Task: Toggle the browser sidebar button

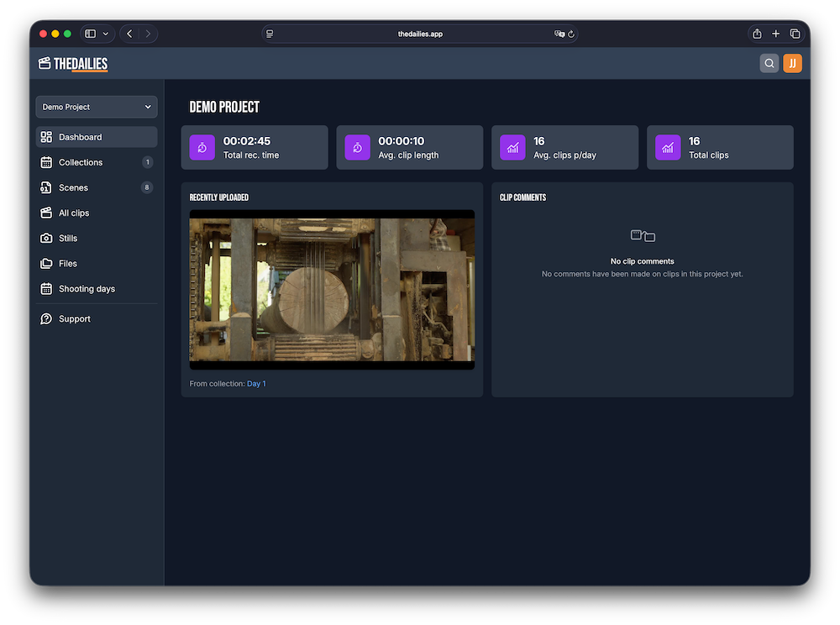Action: (x=91, y=34)
